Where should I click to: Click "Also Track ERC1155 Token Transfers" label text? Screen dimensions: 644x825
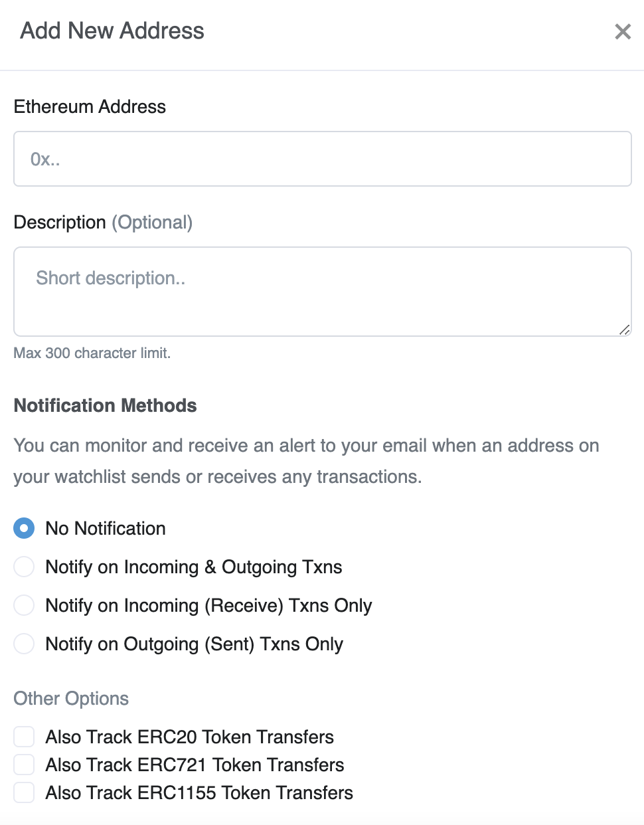[x=199, y=793]
